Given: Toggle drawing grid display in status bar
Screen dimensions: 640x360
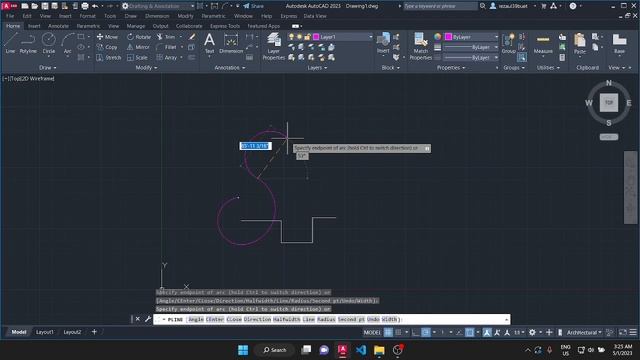Looking at the screenshot, I should coord(388,332).
